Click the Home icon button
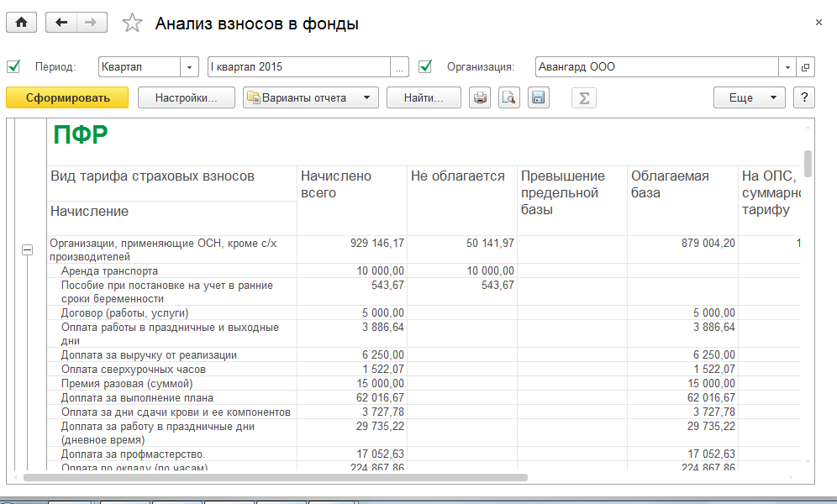 21,24
